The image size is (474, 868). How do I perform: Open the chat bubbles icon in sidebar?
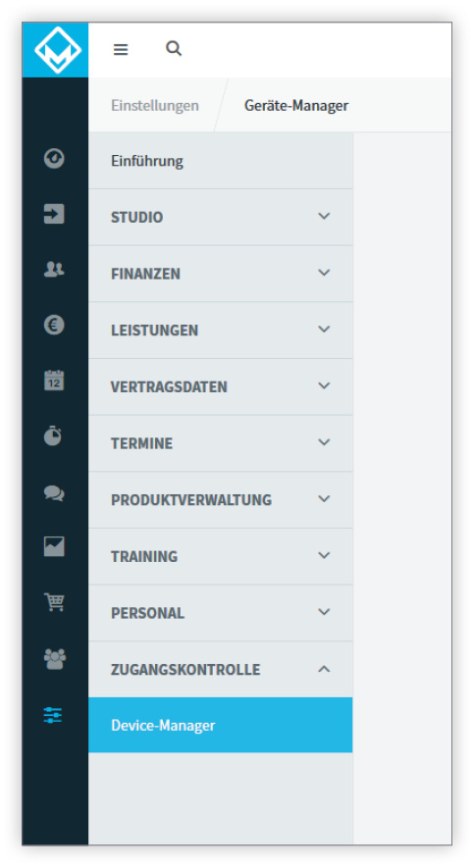click(x=54, y=492)
